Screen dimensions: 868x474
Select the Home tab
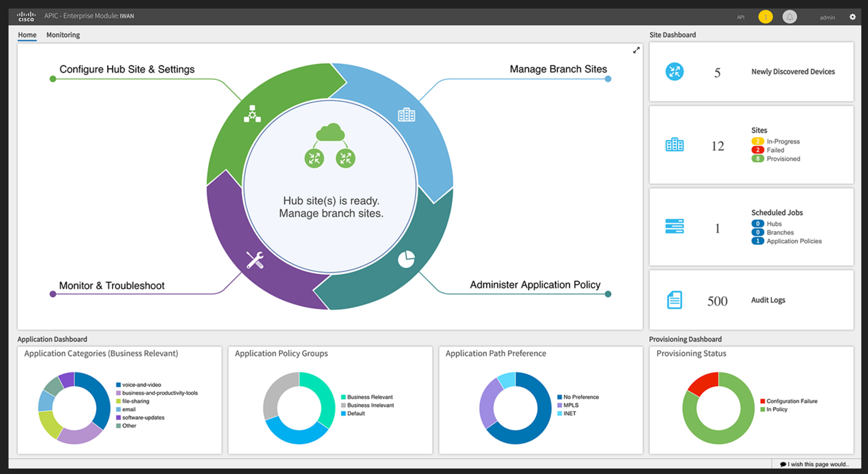tap(27, 35)
